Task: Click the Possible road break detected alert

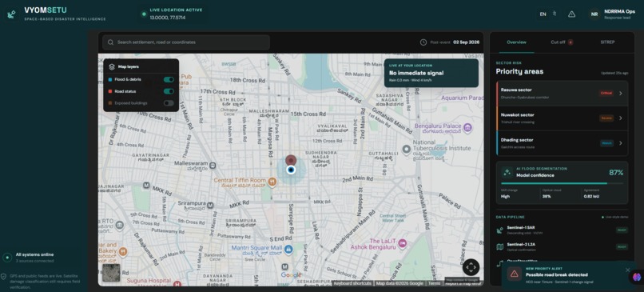Action: (x=557, y=274)
